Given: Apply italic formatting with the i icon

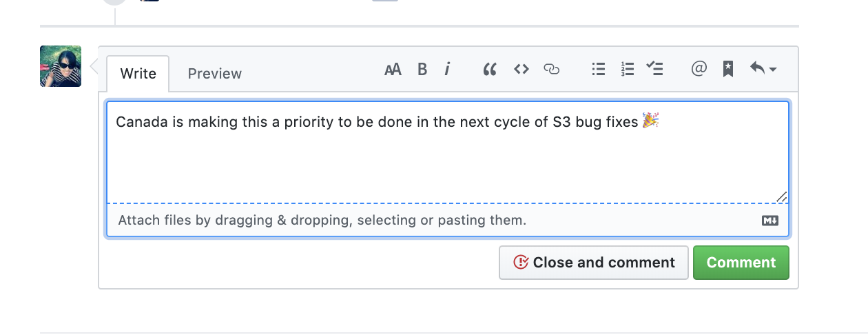Looking at the screenshot, I should point(447,69).
